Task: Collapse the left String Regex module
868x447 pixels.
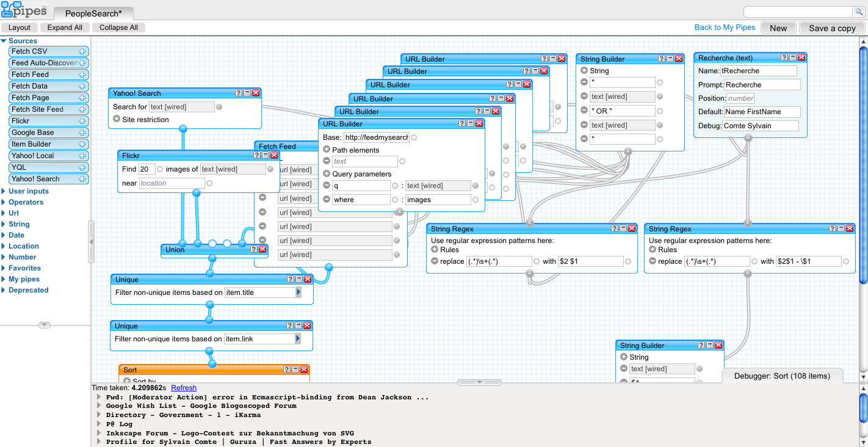Action: click(x=623, y=228)
